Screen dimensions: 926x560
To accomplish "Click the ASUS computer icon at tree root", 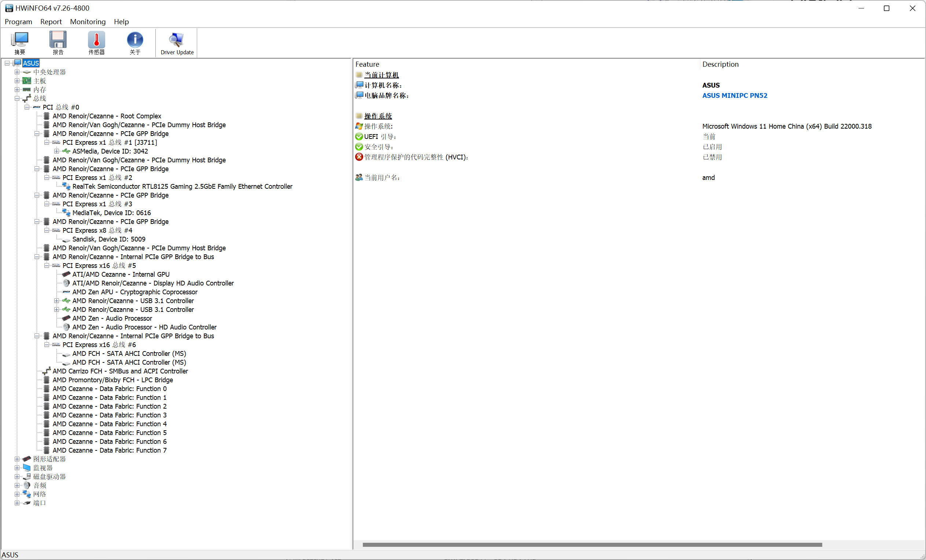I will [x=17, y=63].
